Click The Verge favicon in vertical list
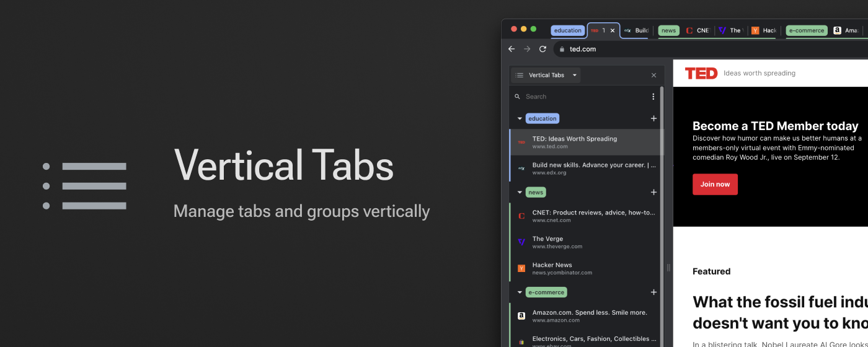868x347 pixels. pos(521,242)
